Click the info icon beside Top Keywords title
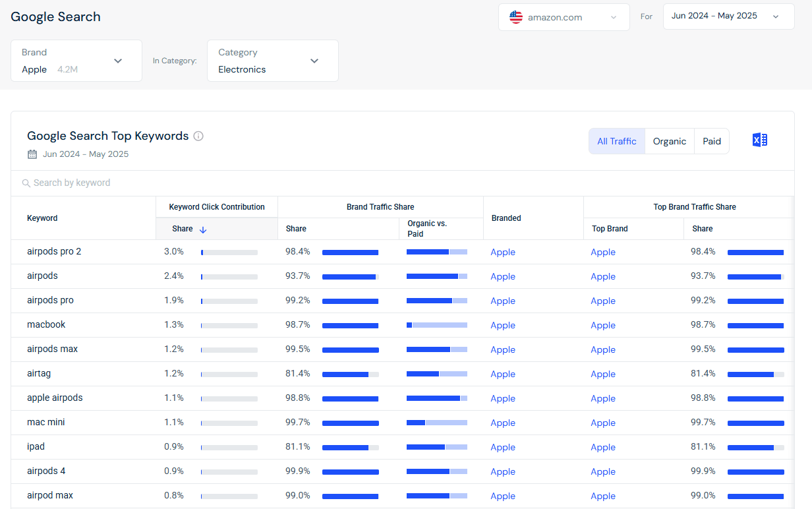This screenshot has width=812, height=509. click(198, 136)
